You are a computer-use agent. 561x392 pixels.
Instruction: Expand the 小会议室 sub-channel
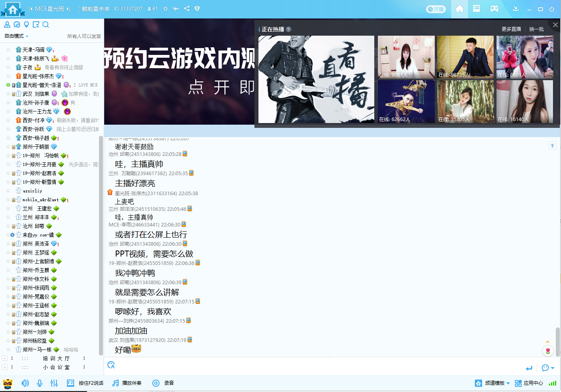[x=5, y=367]
